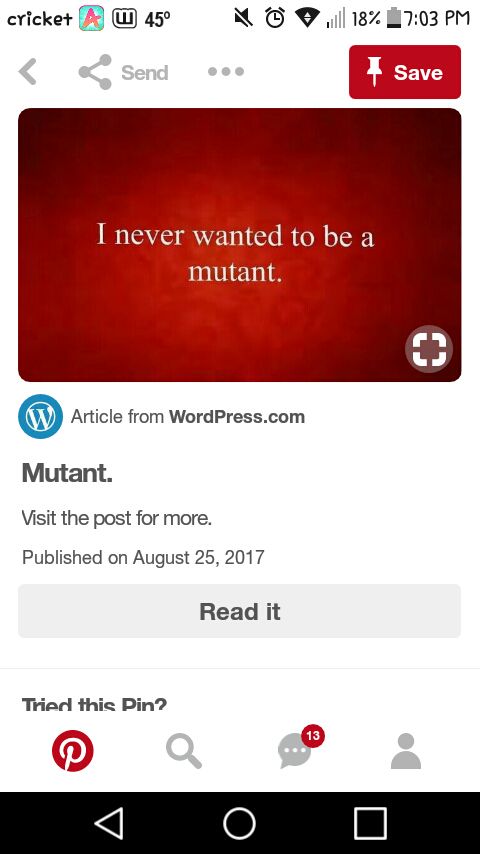The height and width of the screenshot is (854, 480).
Task: Tap the WordPress logo icon
Action: (x=40, y=417)
